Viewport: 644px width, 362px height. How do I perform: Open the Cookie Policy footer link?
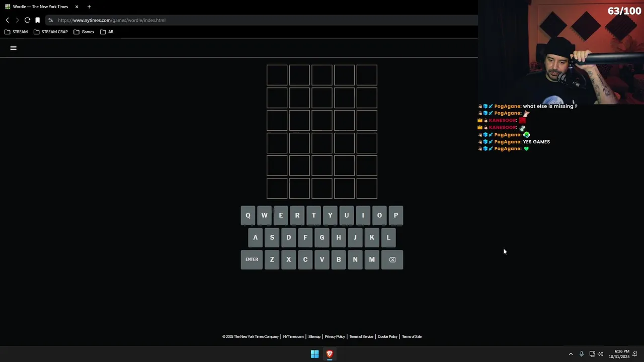(x=387, y=336)
